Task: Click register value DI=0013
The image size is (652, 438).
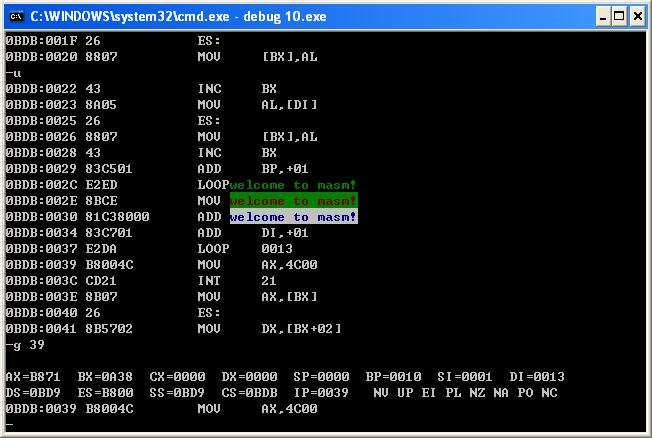Action: click(537, 377)
